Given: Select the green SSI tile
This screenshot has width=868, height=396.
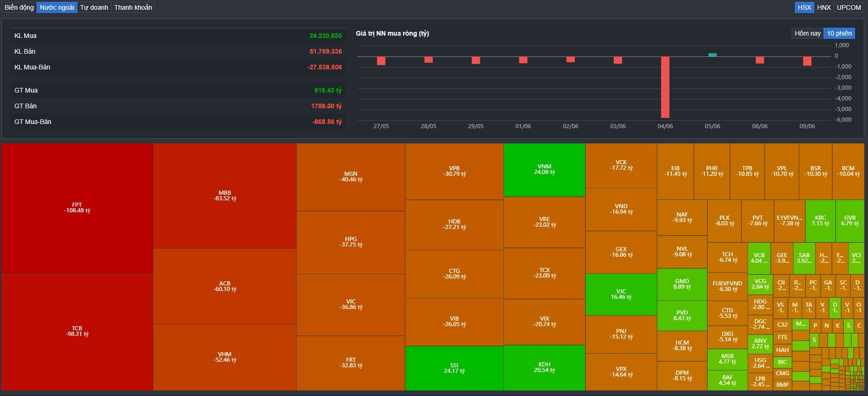Looking at the screenshot, I should click(454, 368).
